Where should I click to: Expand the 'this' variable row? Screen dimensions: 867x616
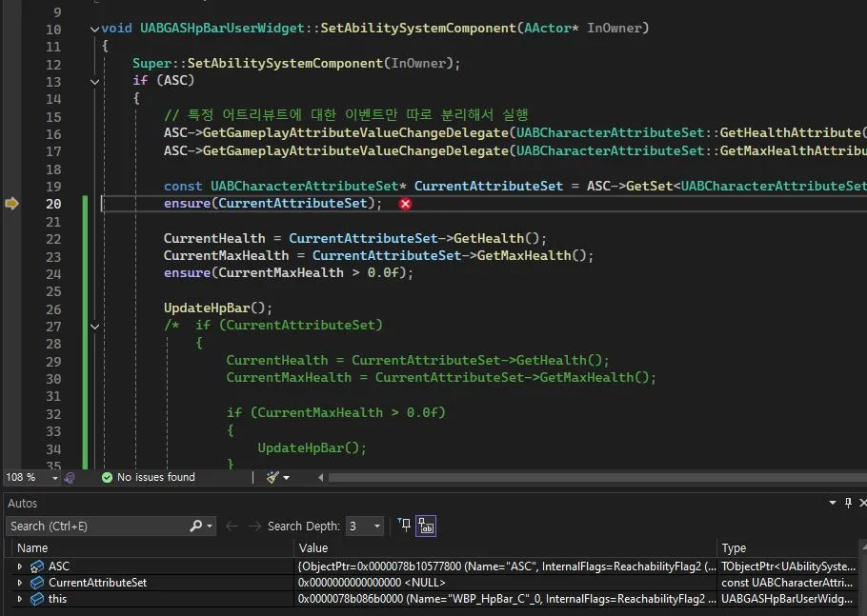click(20, 599)
